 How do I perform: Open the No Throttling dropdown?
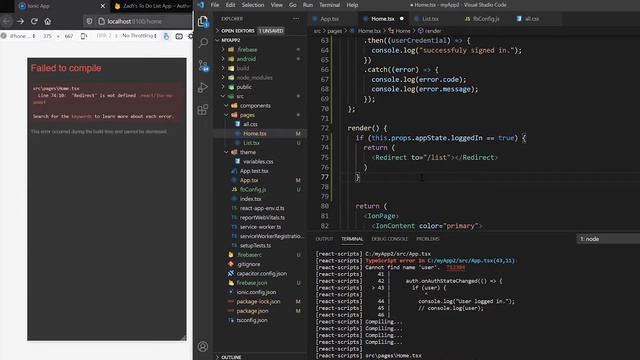click(x=140, y=36)
